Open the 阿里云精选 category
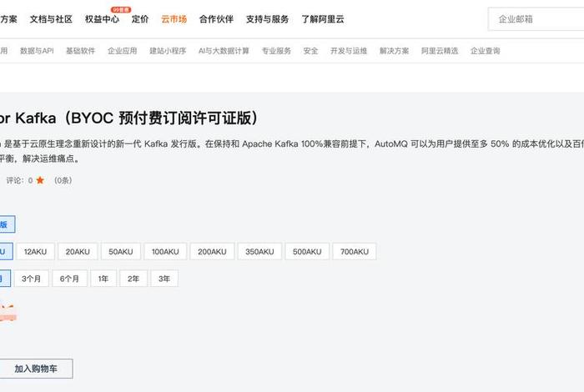 pos(440,51)
